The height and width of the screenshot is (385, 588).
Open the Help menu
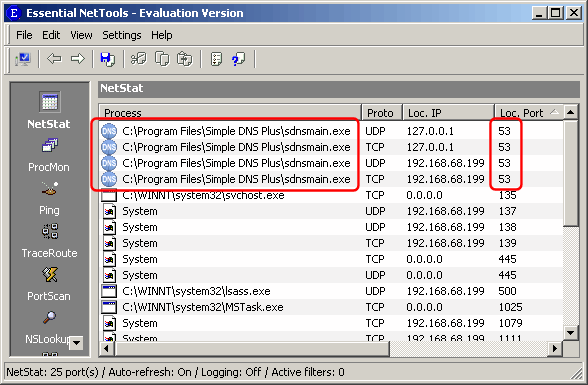162,35
